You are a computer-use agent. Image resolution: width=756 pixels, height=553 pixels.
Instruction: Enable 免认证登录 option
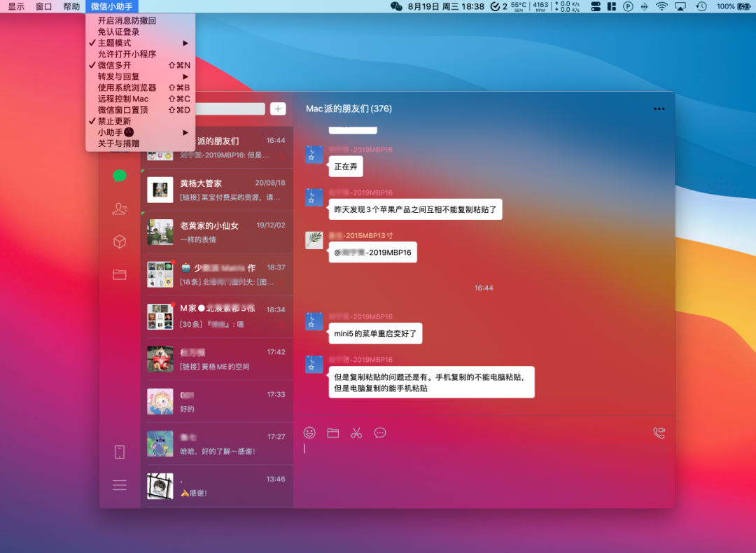[x=140, y=31]
